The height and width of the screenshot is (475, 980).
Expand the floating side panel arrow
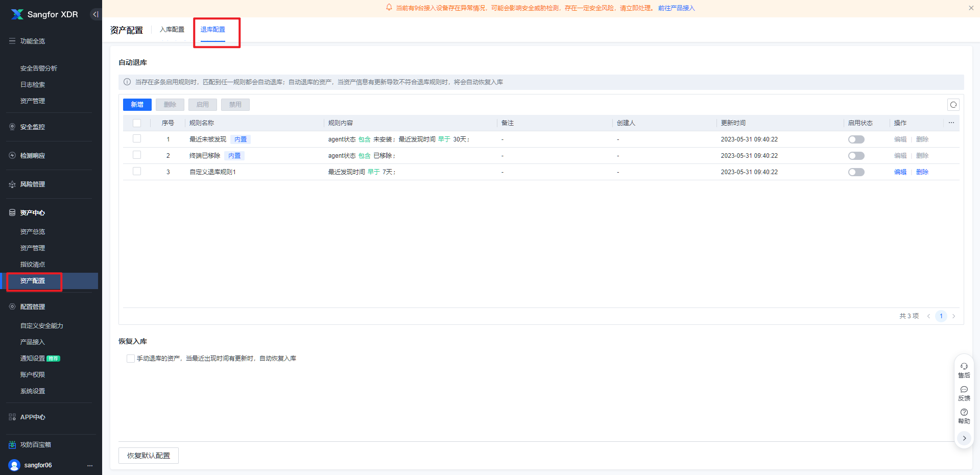[964, 438]
